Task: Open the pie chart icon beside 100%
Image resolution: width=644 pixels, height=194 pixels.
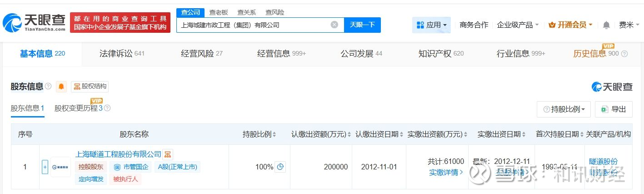Action: 280,167
